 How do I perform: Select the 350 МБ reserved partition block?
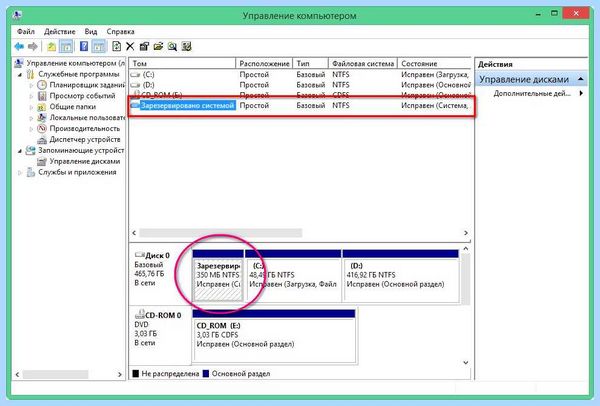(x=218, y=276)
